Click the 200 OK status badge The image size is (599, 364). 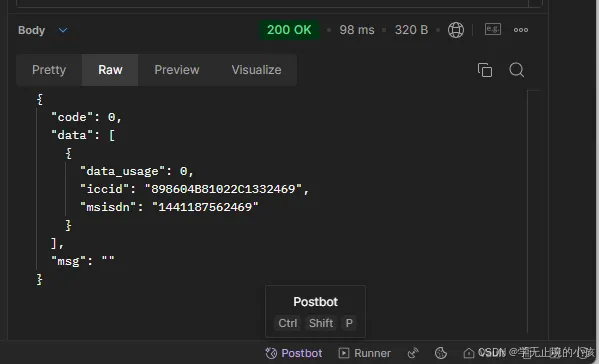pos(289,30)
